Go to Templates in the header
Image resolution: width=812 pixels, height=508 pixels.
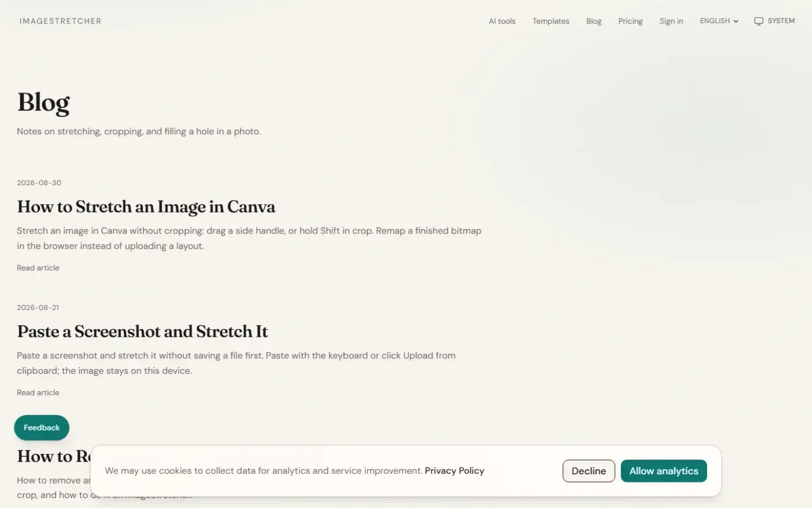tap(550, 21)
